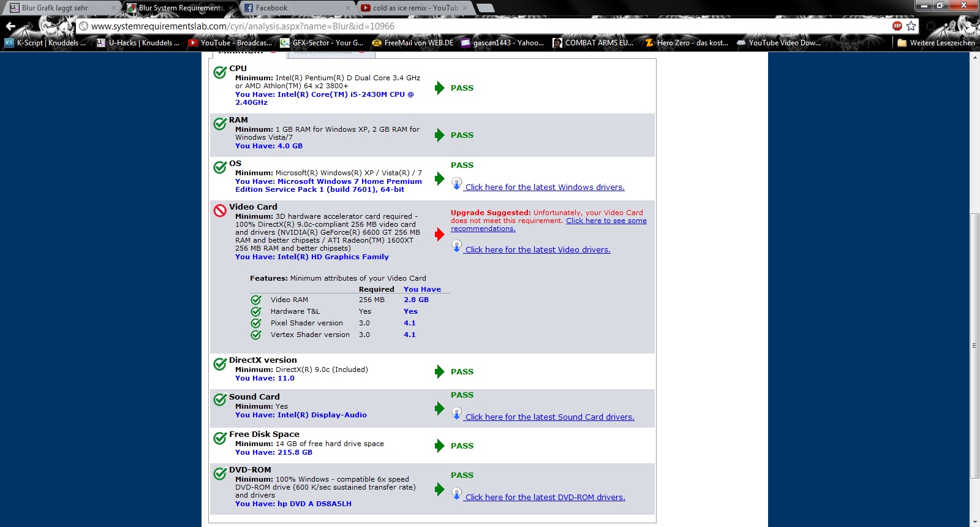Open FreeMail von WEB.DE bookmark
Screen dimensions: 980x527
413,43
